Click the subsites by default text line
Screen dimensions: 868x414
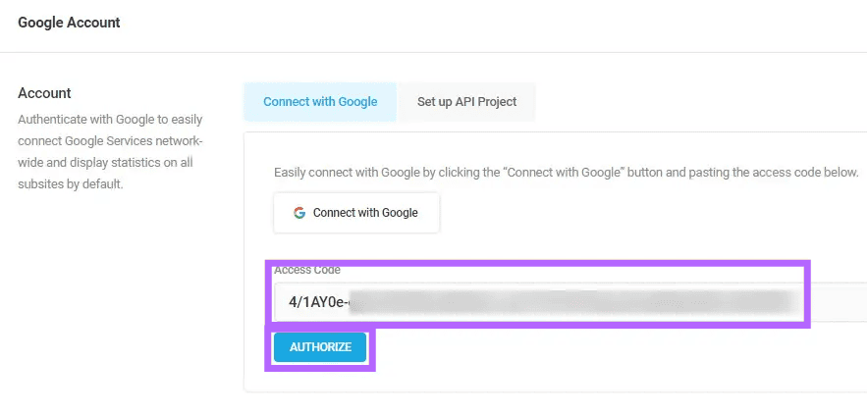click(71, 184)
